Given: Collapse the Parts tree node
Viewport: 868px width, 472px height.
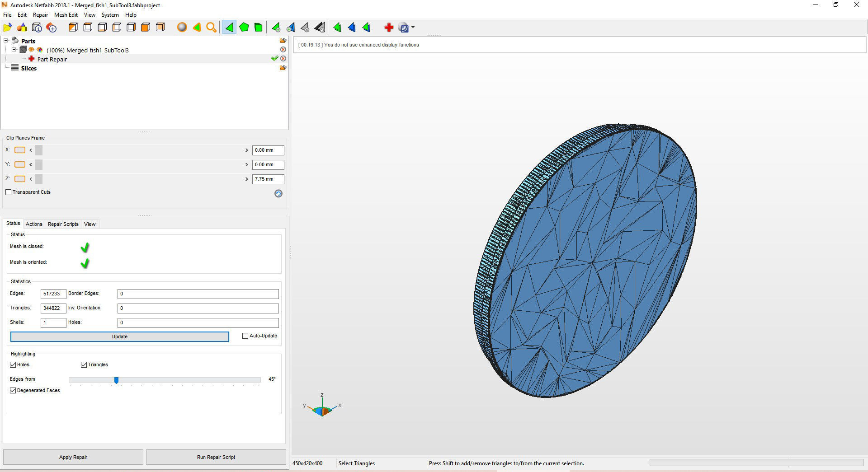Looking at the screenshot, I should [x=6, y=41].
